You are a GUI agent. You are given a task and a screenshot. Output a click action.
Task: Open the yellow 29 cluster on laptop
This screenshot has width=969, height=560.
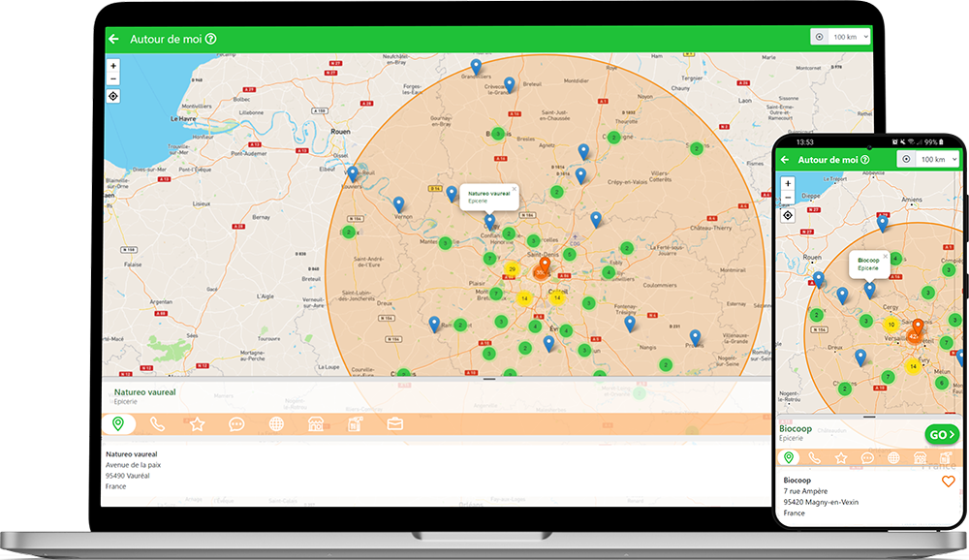coord(512,269)
